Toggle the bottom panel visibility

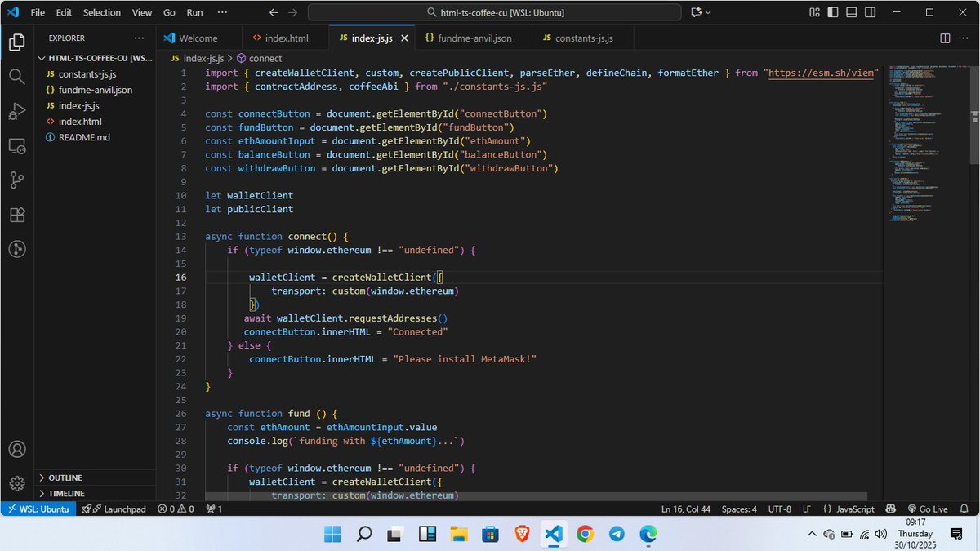coord(850,12)
